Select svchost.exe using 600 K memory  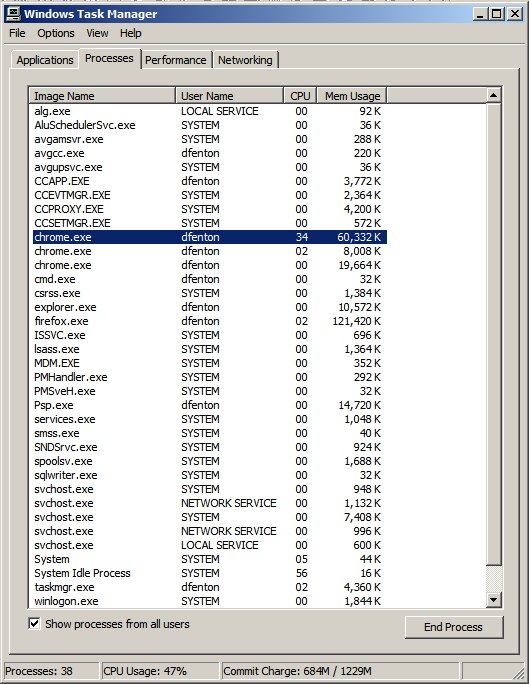coord(210,545)
